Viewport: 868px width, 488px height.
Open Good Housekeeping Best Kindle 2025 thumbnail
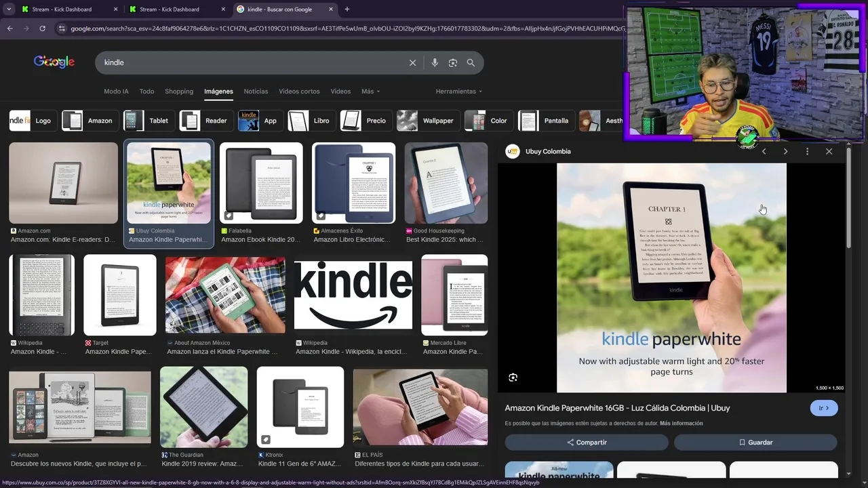click(x=446, y=183)
